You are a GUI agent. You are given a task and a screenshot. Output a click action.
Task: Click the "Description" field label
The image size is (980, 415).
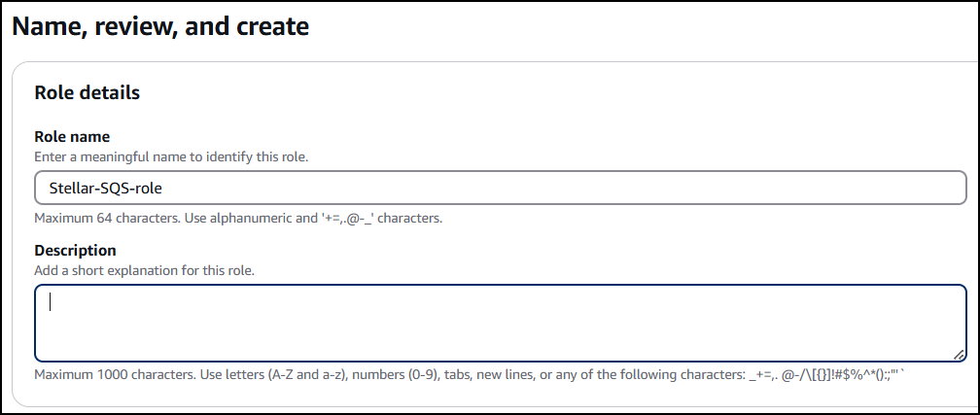[x=75, y=251]
